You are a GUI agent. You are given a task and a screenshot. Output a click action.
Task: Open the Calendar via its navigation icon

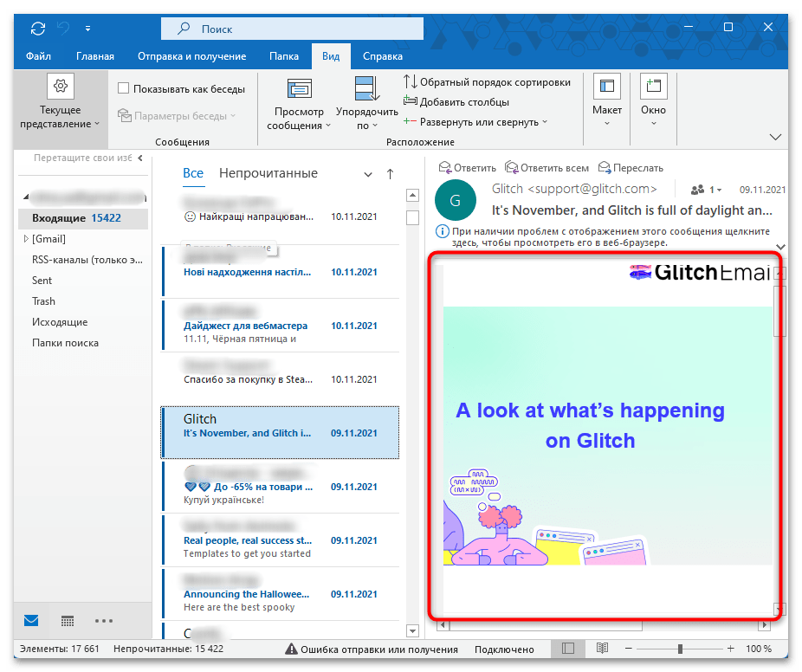(x=68, y=621)
